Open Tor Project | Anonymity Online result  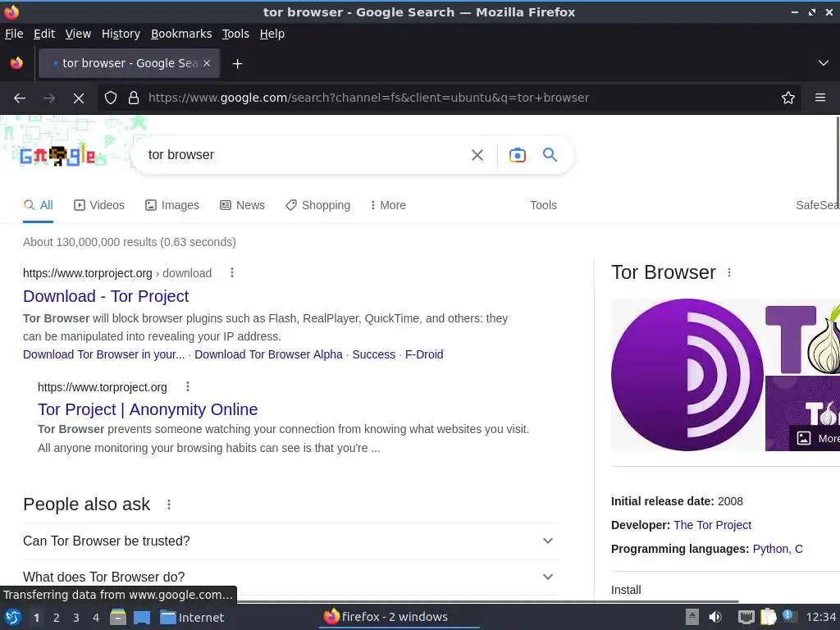(x=148, y=409)
